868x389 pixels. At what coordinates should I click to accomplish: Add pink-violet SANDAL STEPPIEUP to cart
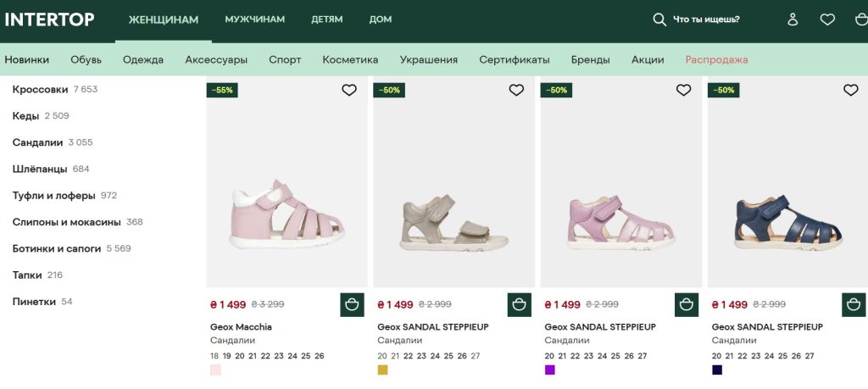pyautogui.click(x=687, y=305)
